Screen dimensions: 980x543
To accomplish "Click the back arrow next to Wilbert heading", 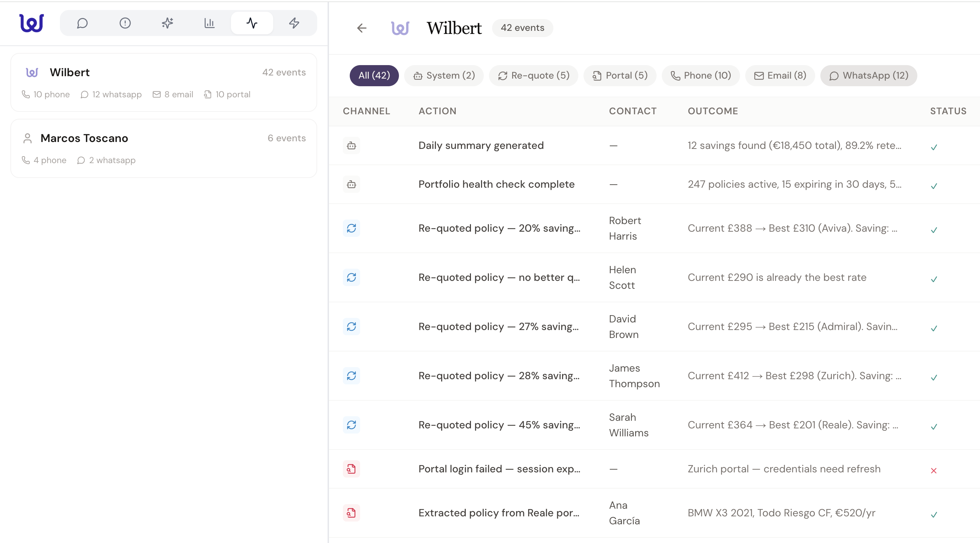I will tap(362, 28).
